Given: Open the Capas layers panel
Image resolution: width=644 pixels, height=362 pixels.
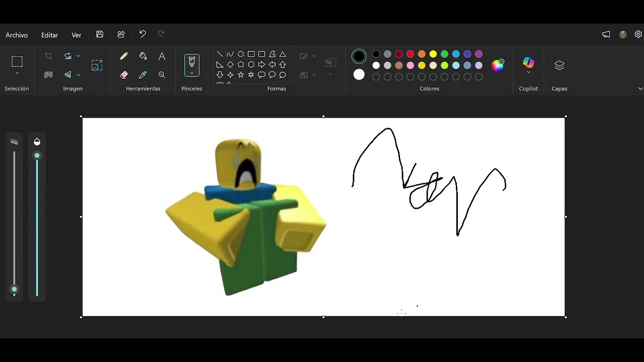Looking at the screenshot, I should 559,65.
